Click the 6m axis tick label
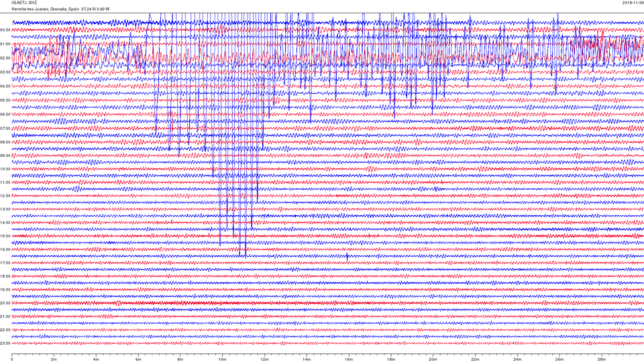This screenshot has width=644, height=362. pyautogui.click(x=138, y=359)
